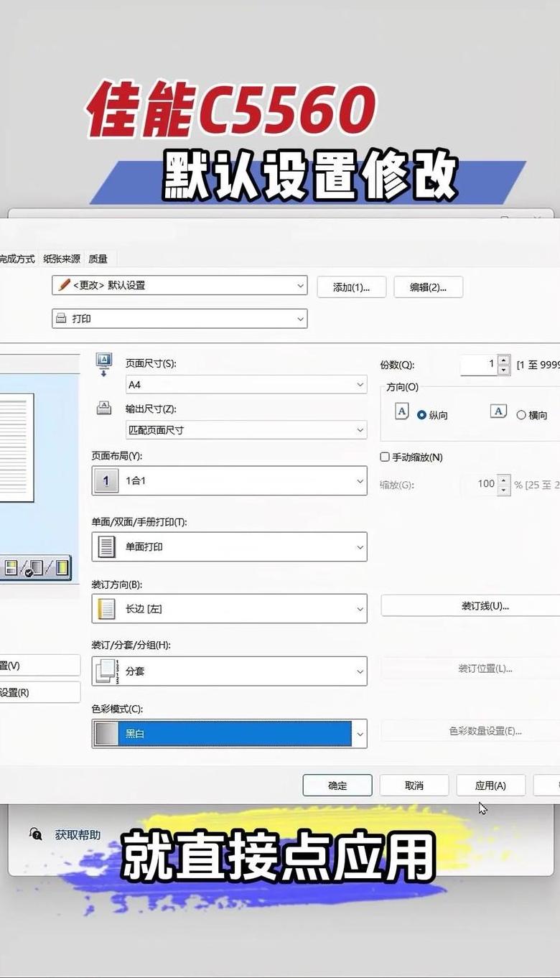Expand the 匹配页面尺寸 output size dropdown arrow

[x=360, y=430]
